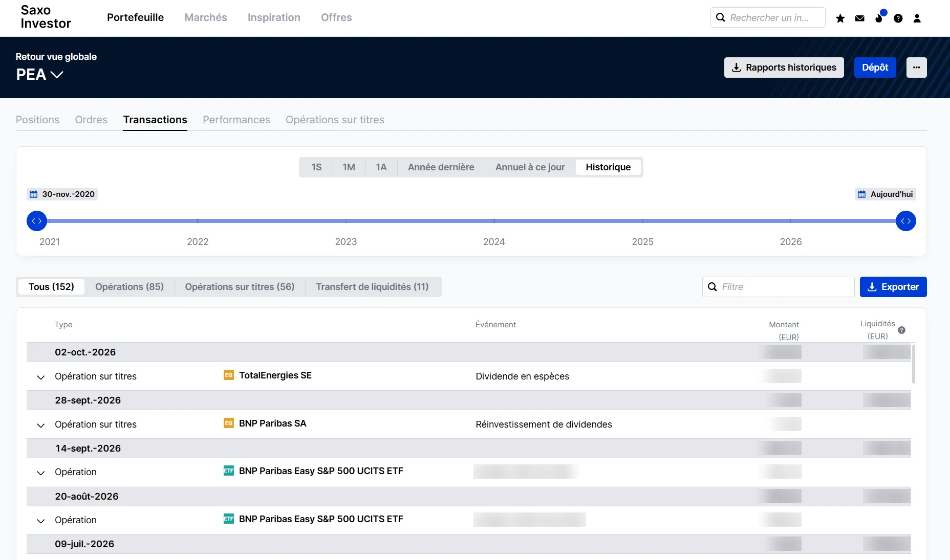
Task: Open the Inspiration menu
Action: coord(274,17)
